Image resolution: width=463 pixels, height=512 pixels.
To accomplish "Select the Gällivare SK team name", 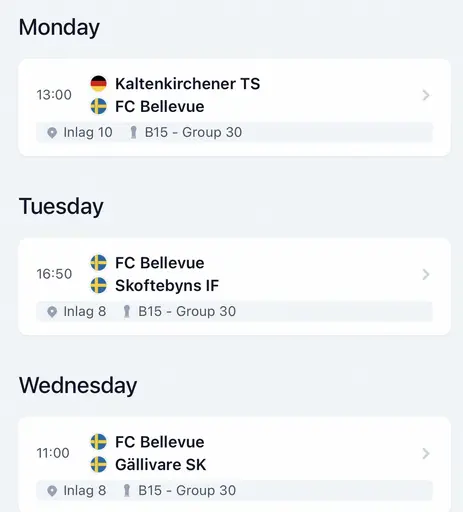I will 161,464.
